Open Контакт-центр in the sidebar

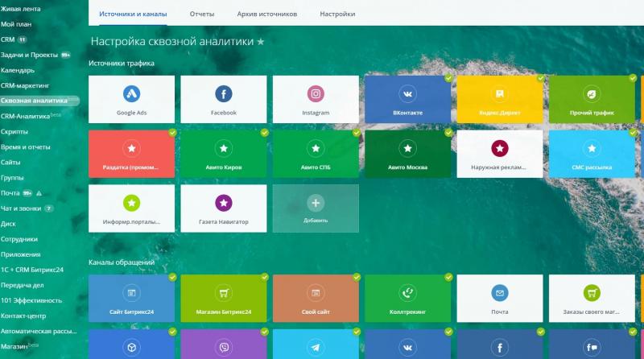pos(23,316)
